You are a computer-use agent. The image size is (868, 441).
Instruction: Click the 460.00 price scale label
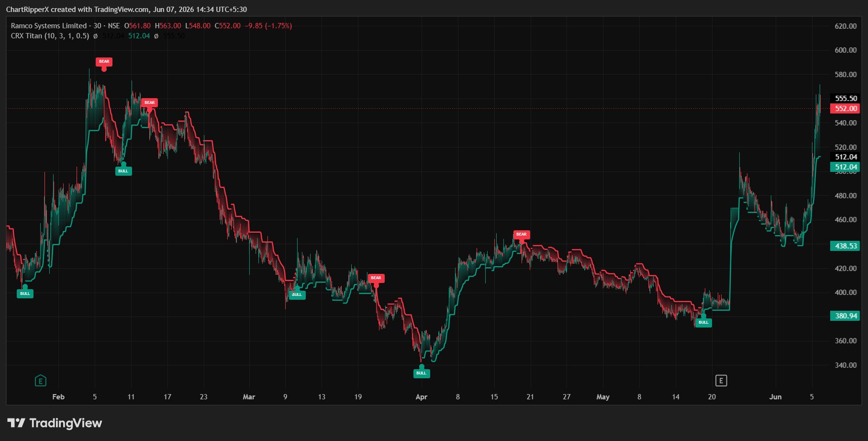coord(846,220)
